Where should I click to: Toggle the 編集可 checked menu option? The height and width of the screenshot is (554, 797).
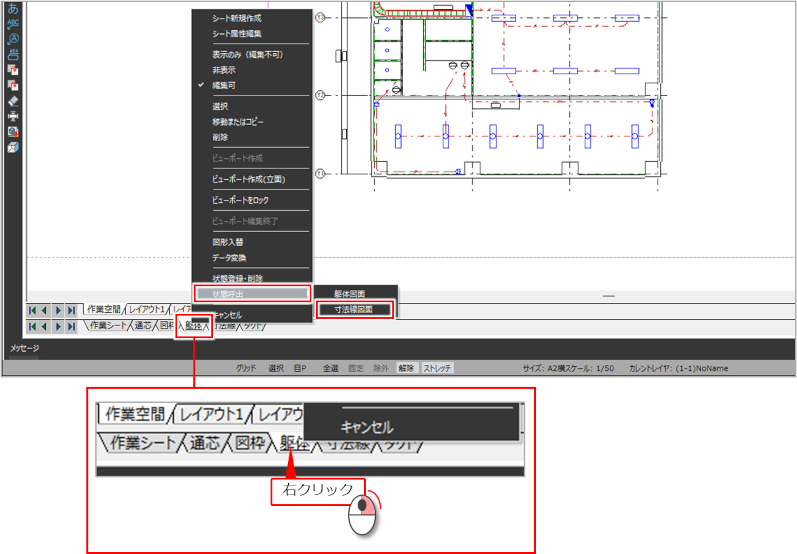click(225, 86)
